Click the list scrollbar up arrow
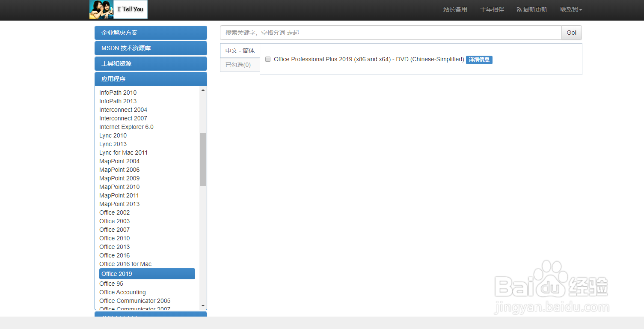 pos(203,90)
